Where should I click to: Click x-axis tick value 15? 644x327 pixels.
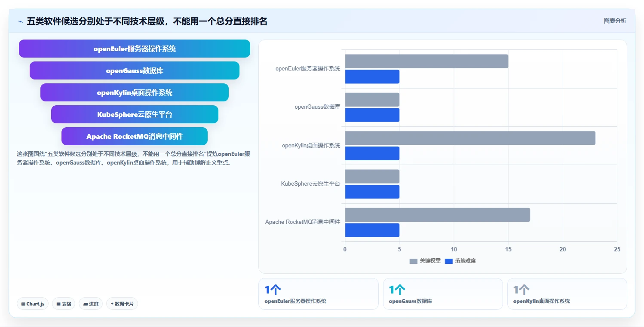tap(508, 249)
